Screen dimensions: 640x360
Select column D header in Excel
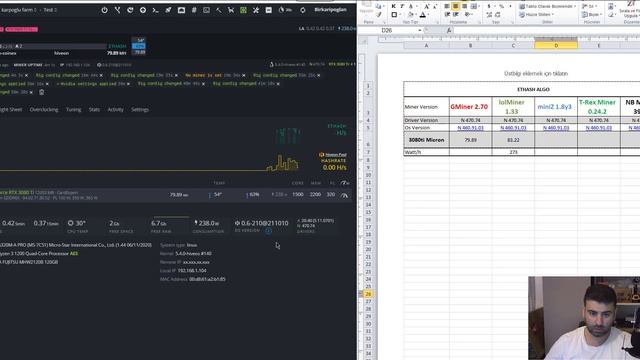556,46
